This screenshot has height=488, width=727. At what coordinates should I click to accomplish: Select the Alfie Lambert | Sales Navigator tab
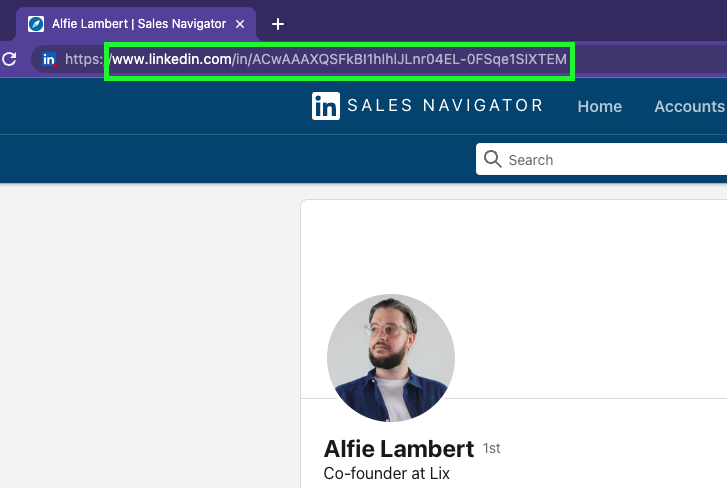(138, 23)
